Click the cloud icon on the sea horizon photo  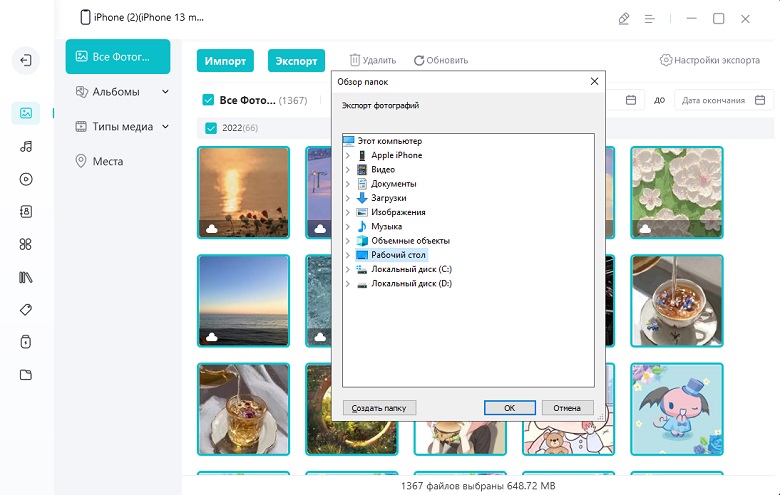point(212,337)
